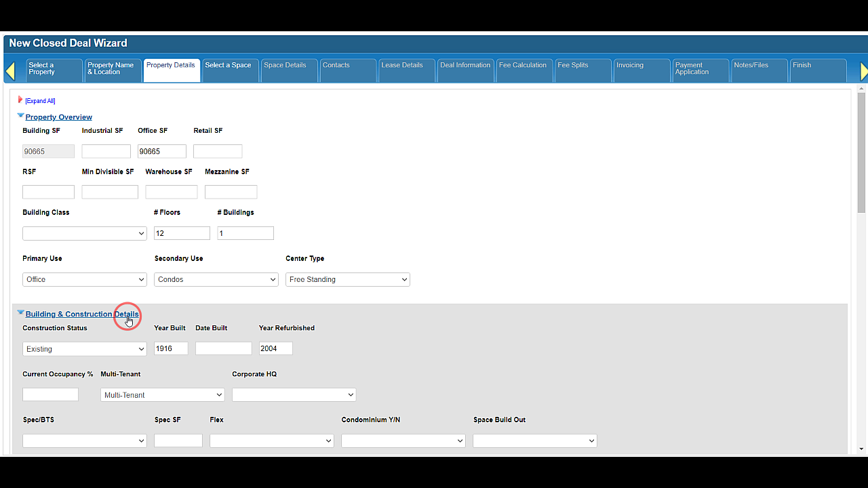Click the Expand All link

coord(40,101)
